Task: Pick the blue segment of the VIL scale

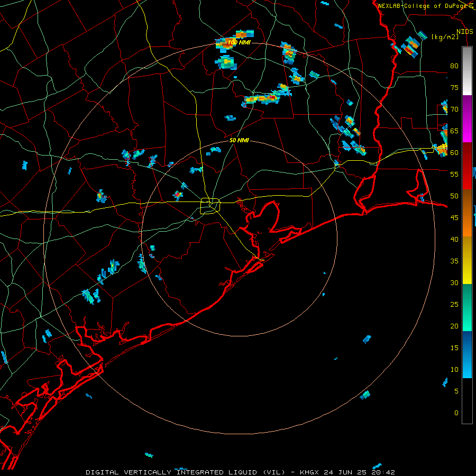Action: 467,354
